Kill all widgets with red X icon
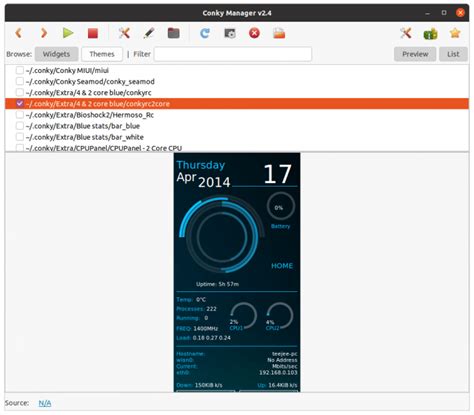The height and width of the screenshot is (415, 474). click(254, 33)
